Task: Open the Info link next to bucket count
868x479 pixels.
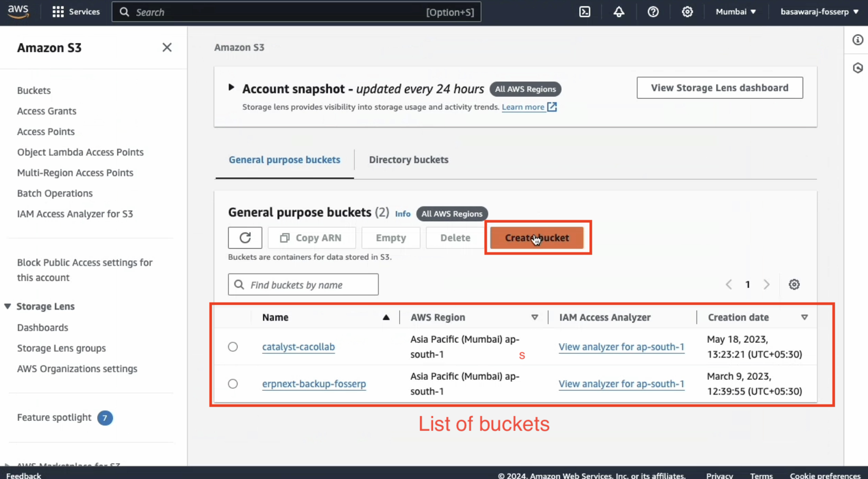Action: coord(403,214)
